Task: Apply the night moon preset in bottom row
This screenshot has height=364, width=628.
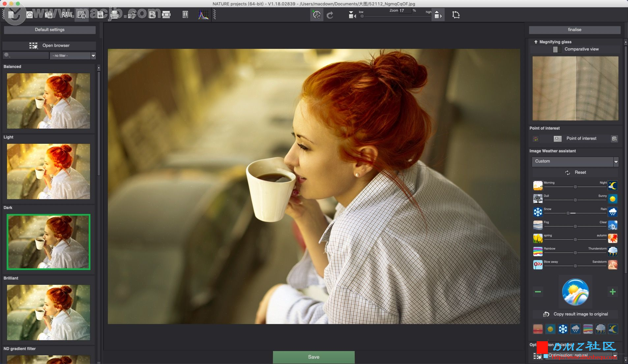Action: click(613, 329)
